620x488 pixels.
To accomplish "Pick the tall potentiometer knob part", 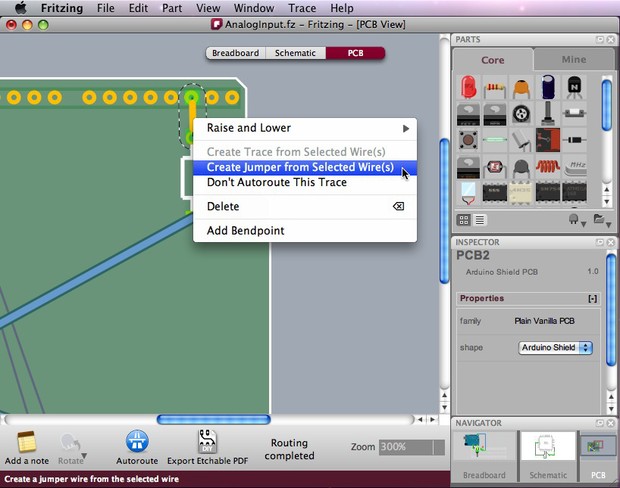I will pos(548,113).
